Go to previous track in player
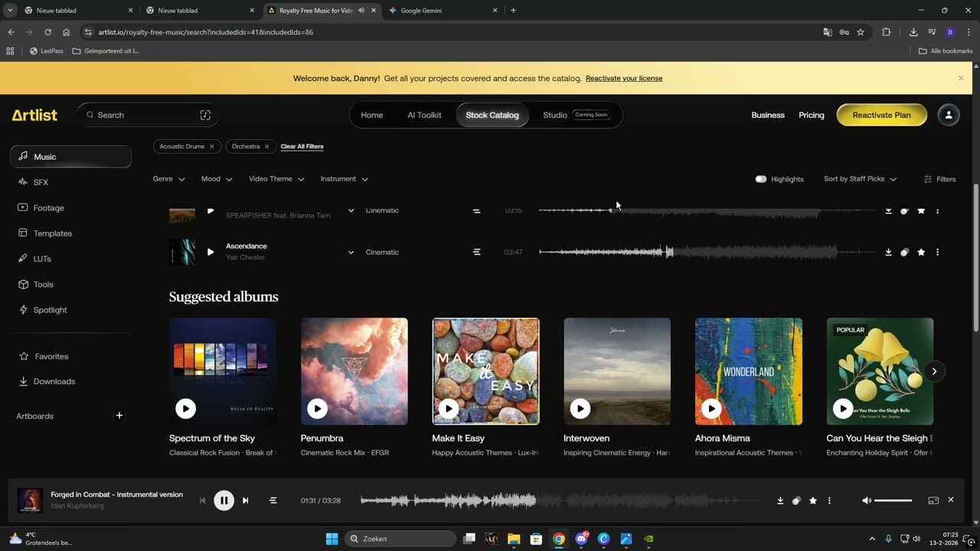Image resolution: width=980 pixels, height=551 pixels. [202, 500]
